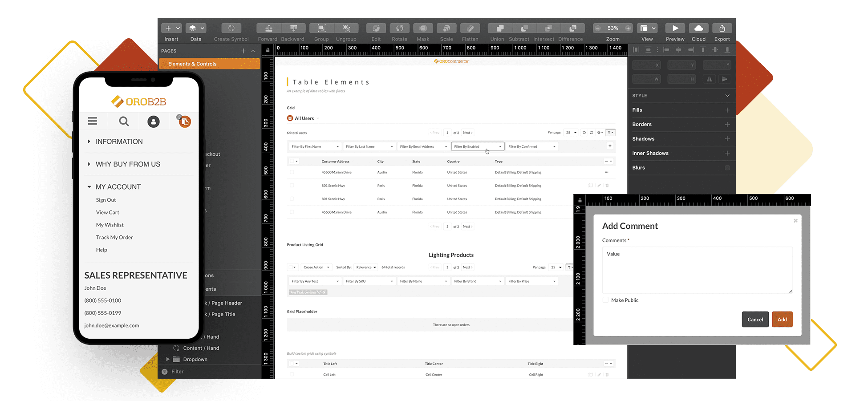The image size is (868, 401).
Task: Send layer Backward using toolbar icon
Action: 293,28
